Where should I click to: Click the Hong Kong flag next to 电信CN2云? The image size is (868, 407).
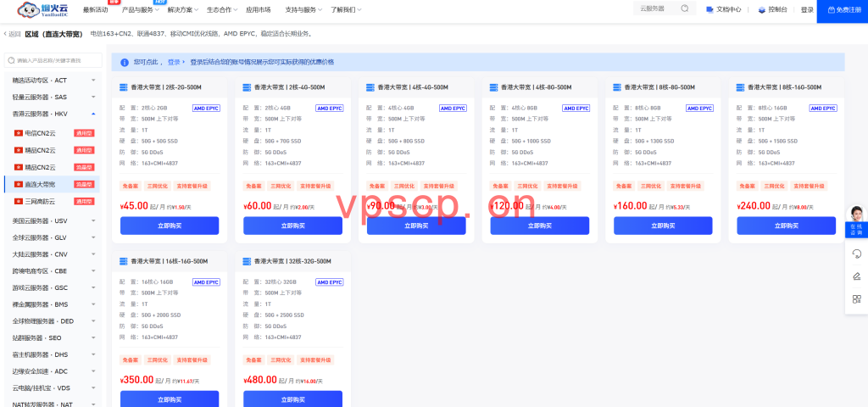click(x=19, y=133)
